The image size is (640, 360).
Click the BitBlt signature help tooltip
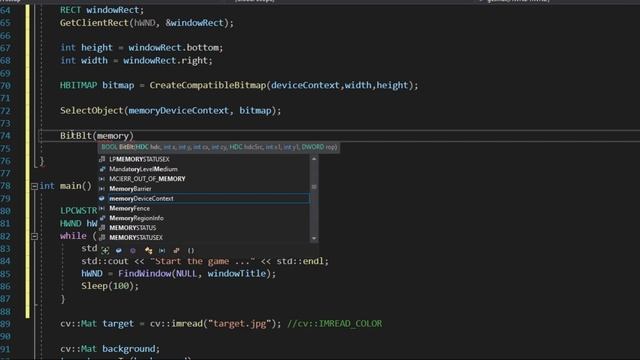tap(219, 147)
